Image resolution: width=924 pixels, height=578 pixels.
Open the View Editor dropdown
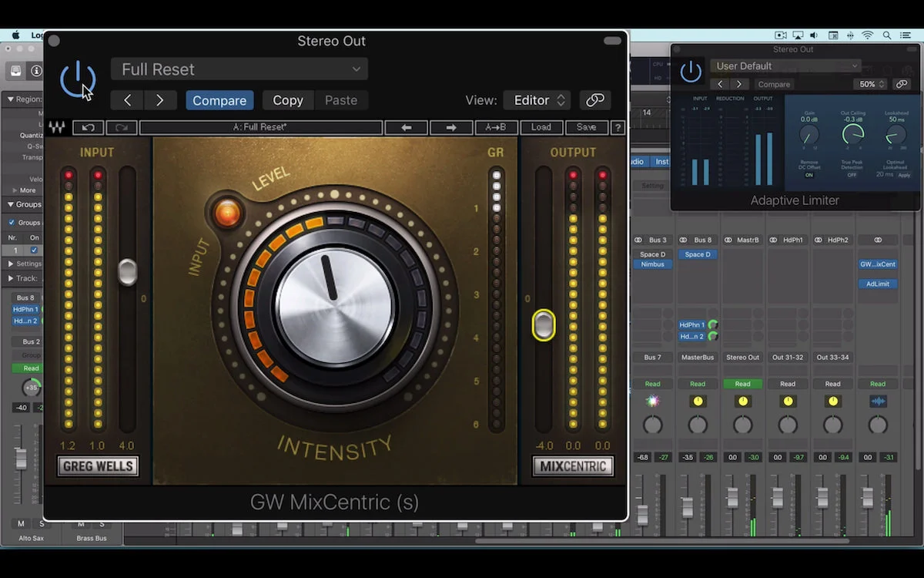pos(537,99)
